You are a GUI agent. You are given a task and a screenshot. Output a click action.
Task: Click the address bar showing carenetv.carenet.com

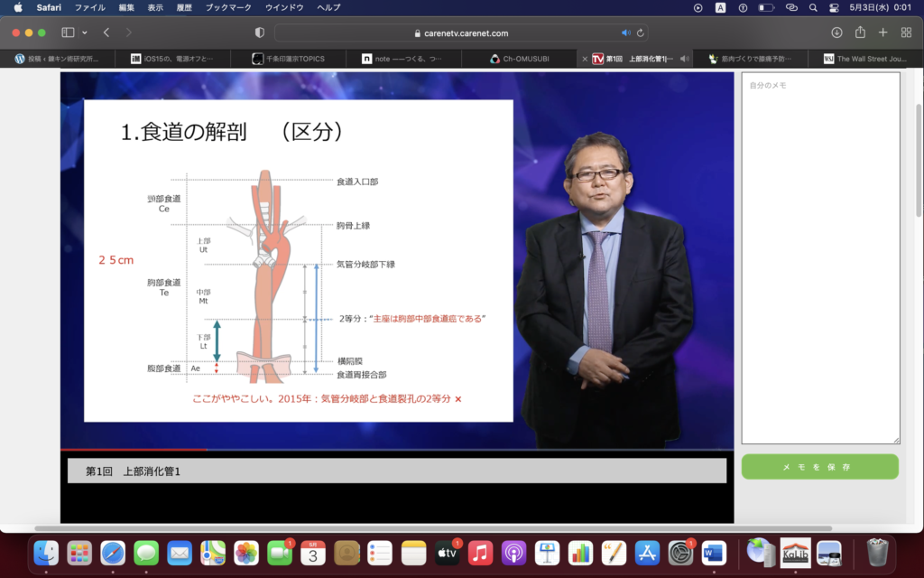click(460, 33)
